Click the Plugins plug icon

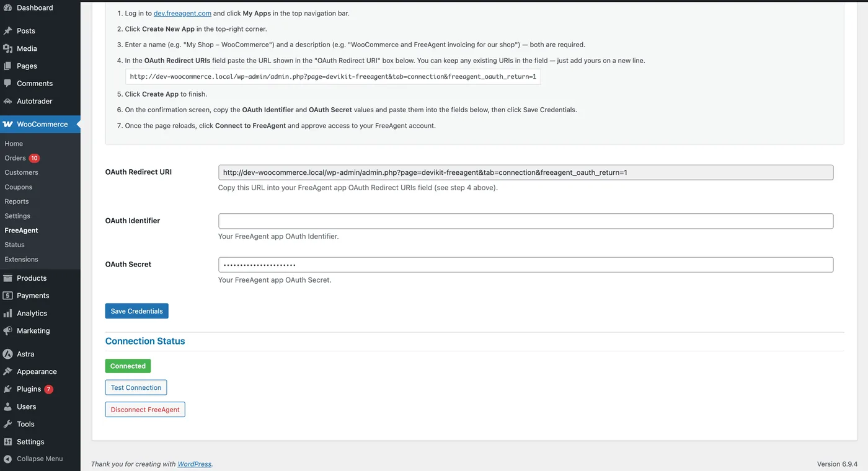pos(7,389)
